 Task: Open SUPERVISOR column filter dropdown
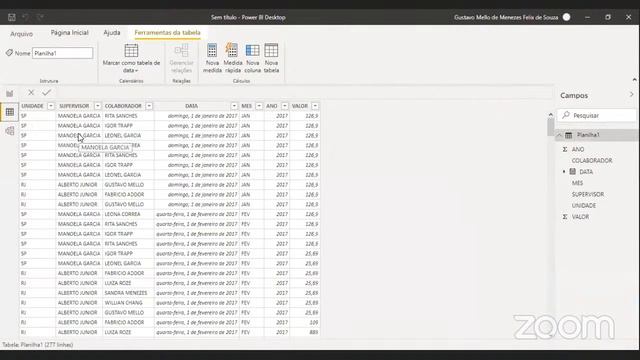(98, 106)
